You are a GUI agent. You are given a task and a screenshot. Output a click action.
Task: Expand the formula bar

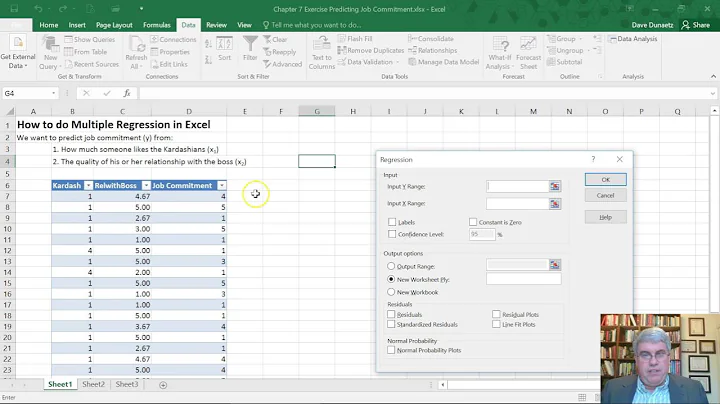pyautogui.click(x=713, y=93)
